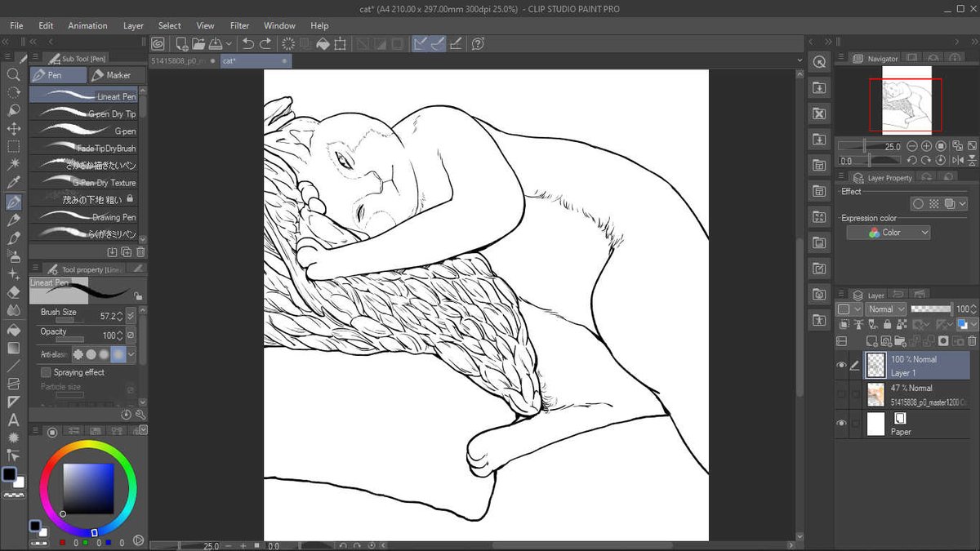Screen dimensions: 980x551
Task: Click the Navigator preview thumbnail
Action: pyautogui.click(x=906, y=100)
